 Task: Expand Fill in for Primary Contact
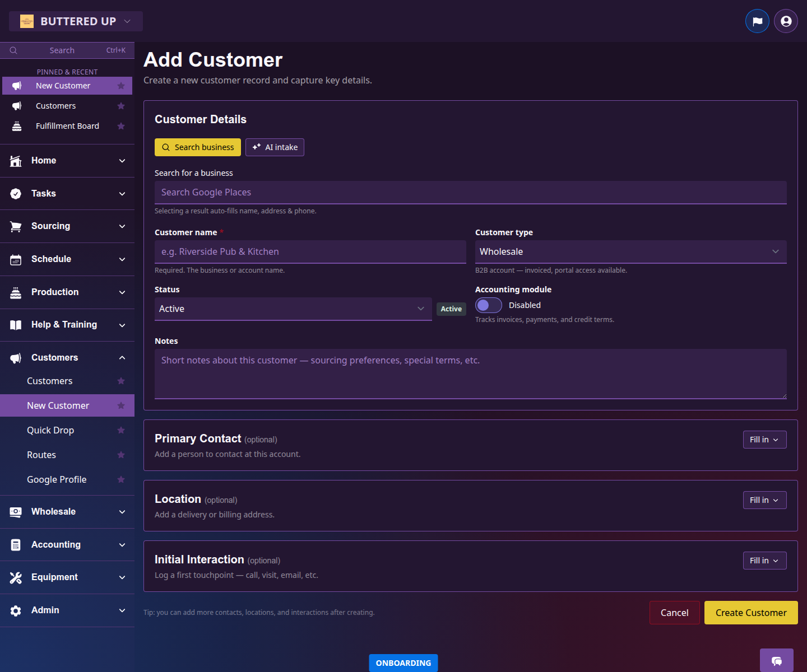click(x=764, y=440)
